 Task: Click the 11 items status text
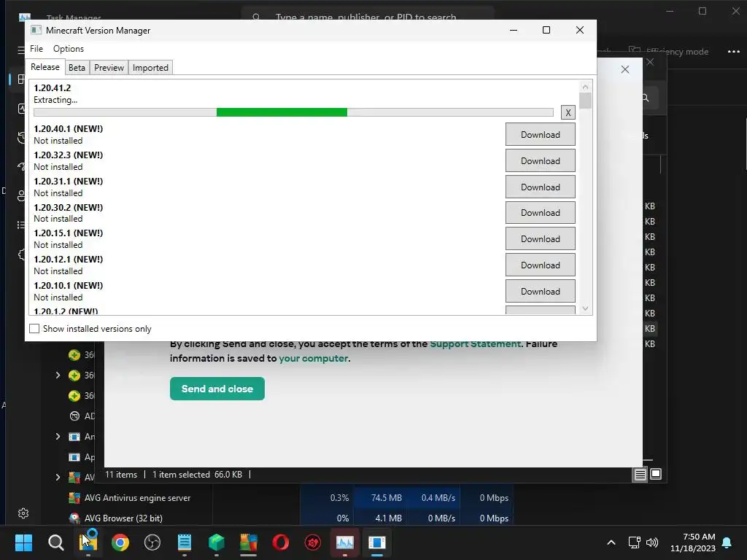tap(120, 474)
